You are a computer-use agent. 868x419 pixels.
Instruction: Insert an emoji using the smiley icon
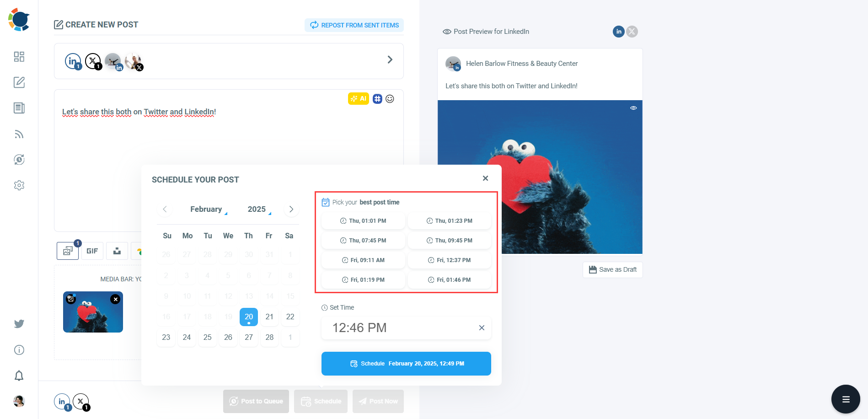point(390,98)
